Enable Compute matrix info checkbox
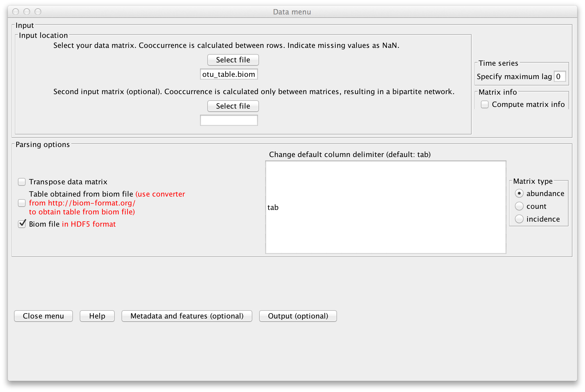Viewport: 585px width, 392px height. (x=485, y=104)
